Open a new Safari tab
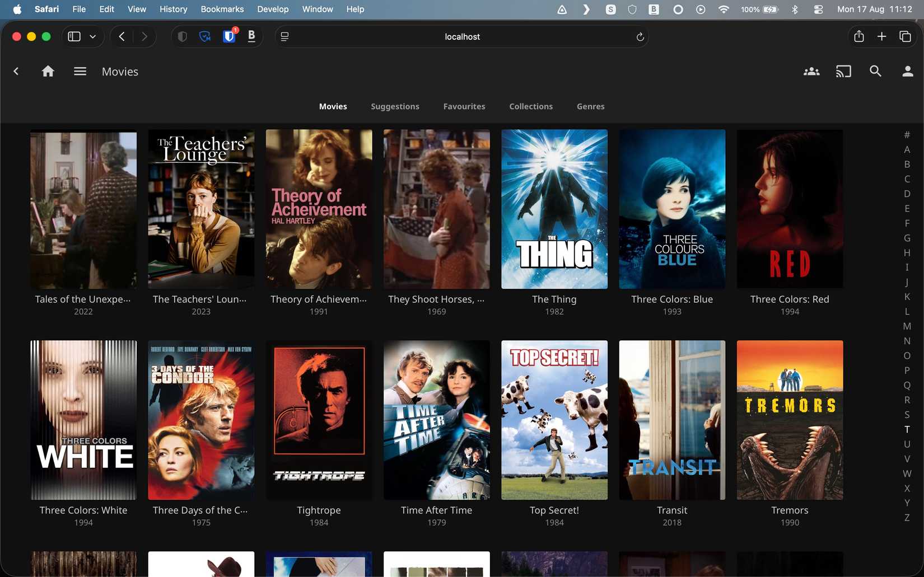 881,36
